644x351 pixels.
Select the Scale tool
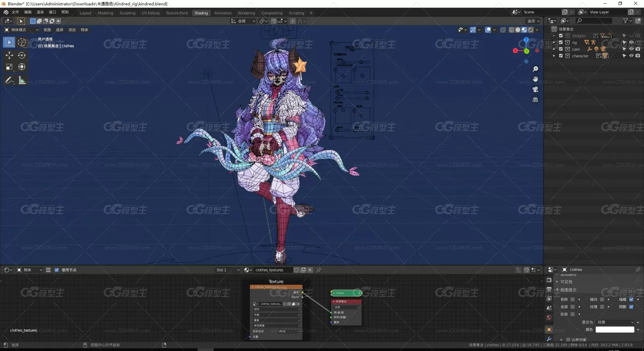coord(9,67)
